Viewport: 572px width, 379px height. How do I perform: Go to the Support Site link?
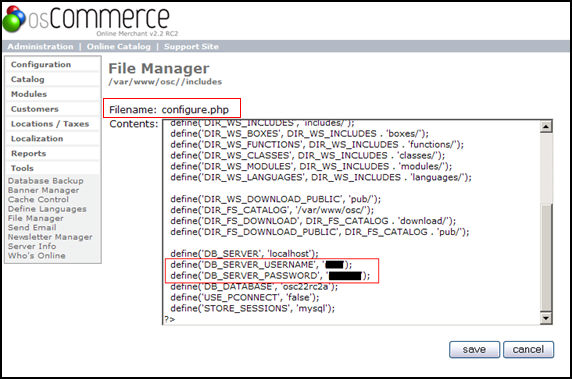pos(191,47)
